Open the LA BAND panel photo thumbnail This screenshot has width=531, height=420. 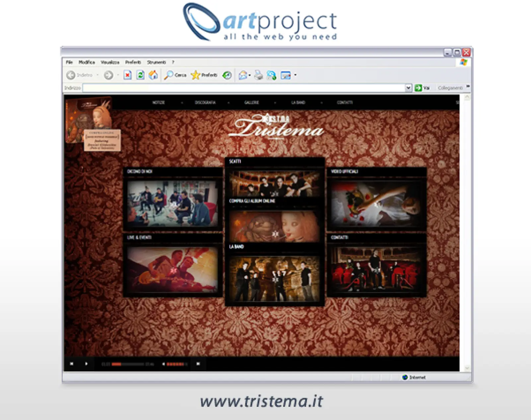click(275, 279)
